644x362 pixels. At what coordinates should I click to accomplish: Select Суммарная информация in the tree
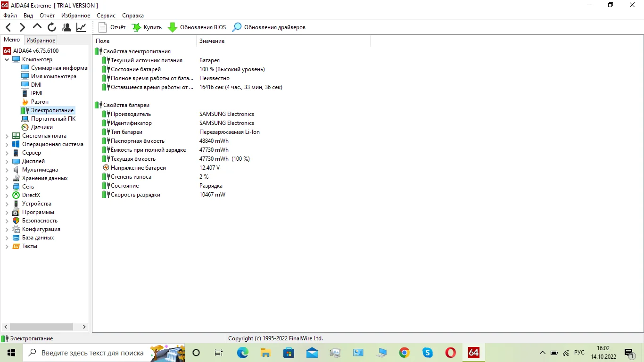pyautogui.click(x=55, y=68)
